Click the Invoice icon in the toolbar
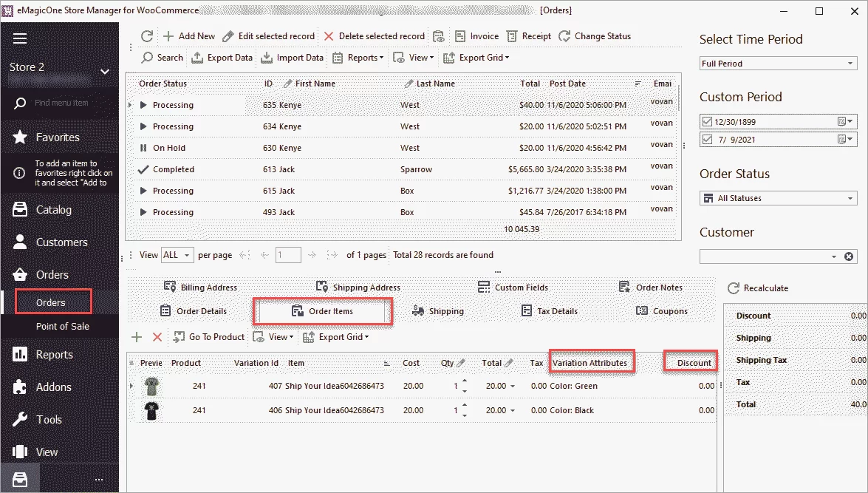 click(475, 35)
